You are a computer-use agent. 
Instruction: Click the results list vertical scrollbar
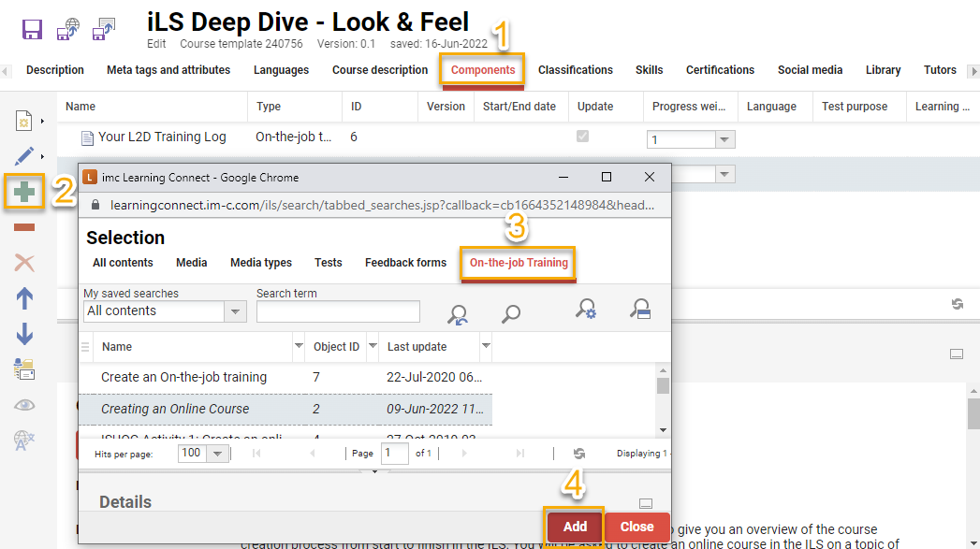(663, 400)
